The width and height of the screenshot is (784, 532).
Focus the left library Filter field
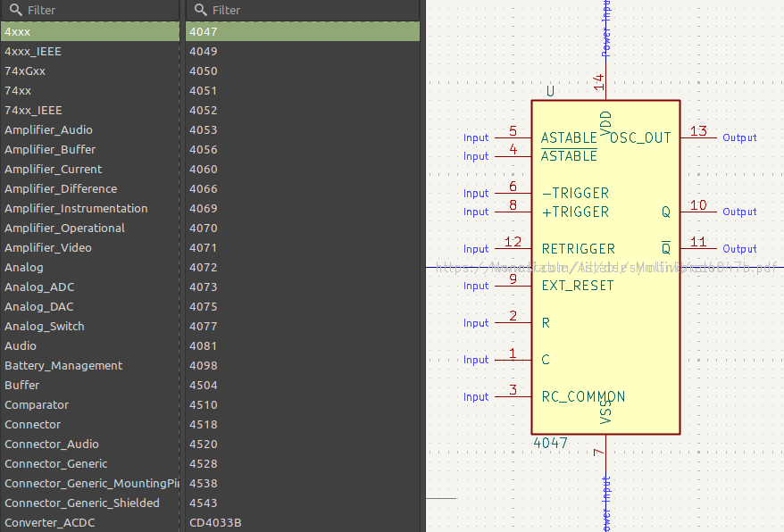98,10
